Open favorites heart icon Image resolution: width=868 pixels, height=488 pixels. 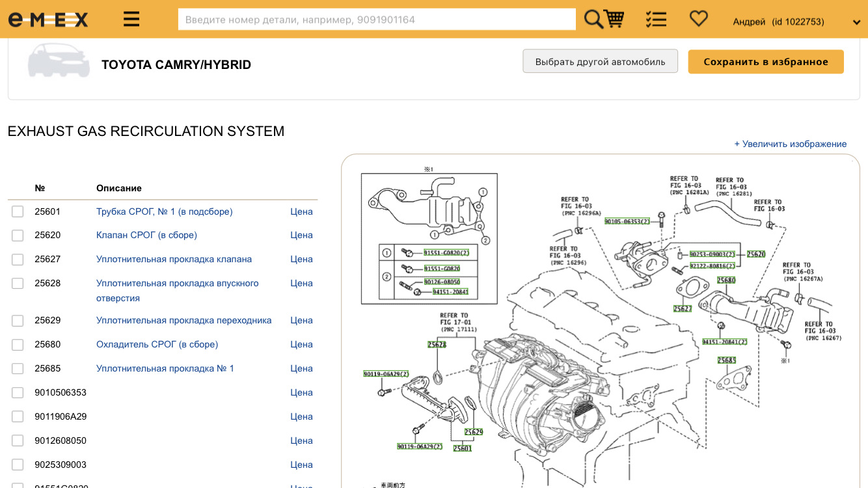click(698, 19)
